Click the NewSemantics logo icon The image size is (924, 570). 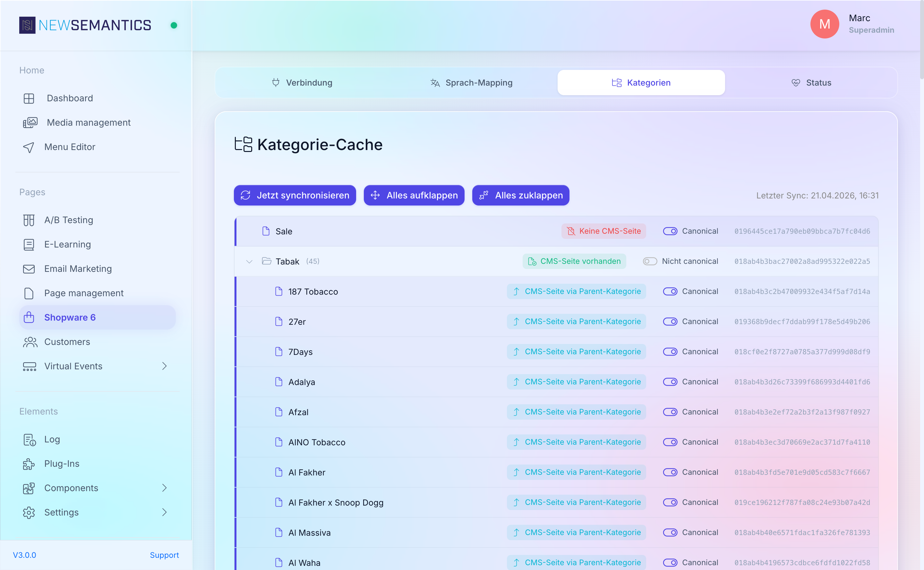pyautogui.click(x=27, y=25)
